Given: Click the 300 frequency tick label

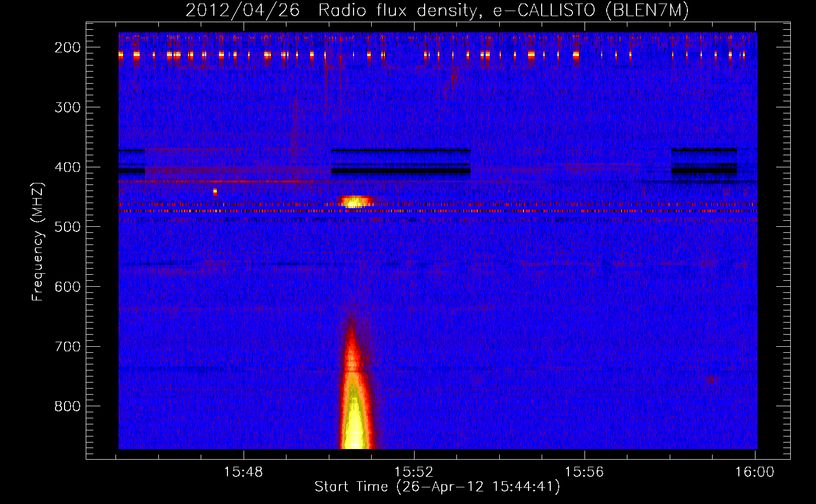Looking at the screenshot, I should click(x=68, y=107).
